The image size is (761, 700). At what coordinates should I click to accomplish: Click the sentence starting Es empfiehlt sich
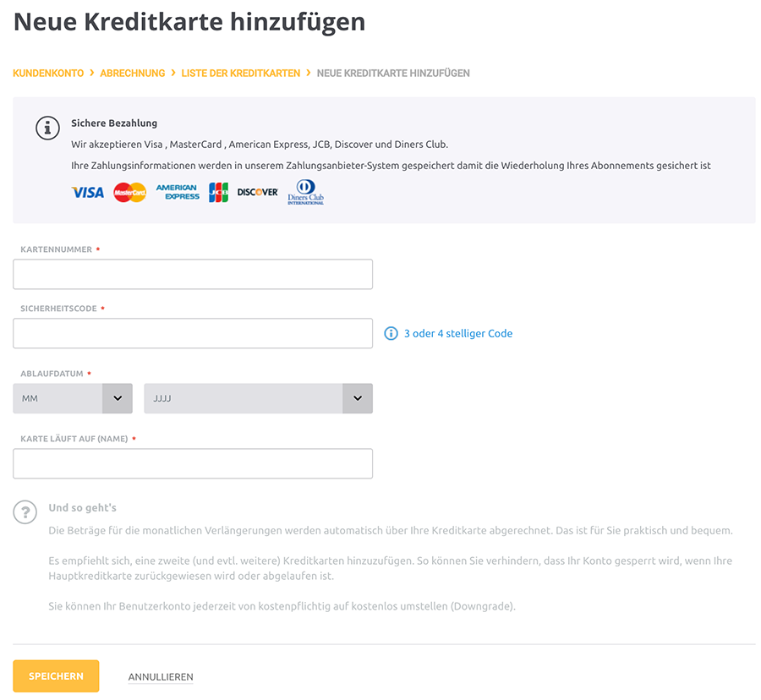tap(390, 568)
